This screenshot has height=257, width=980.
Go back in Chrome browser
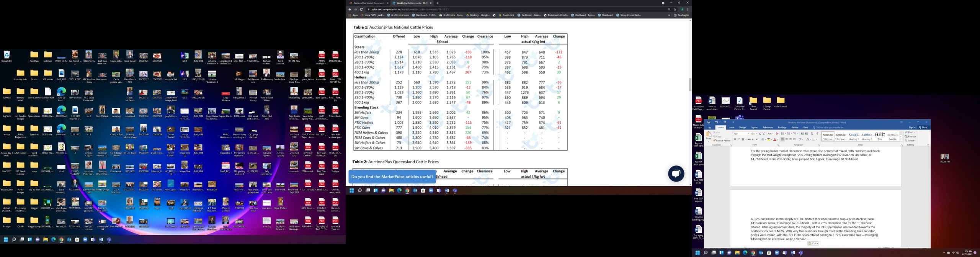[350, 9]
